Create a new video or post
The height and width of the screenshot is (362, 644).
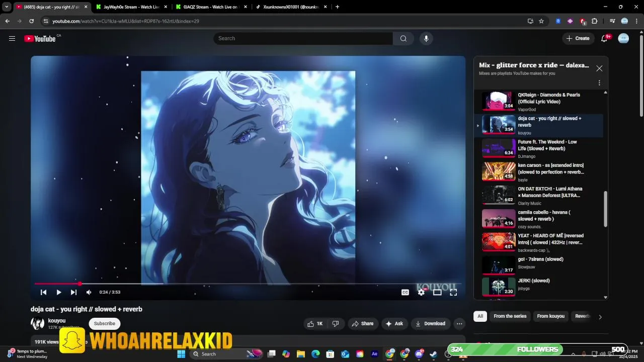578,39
